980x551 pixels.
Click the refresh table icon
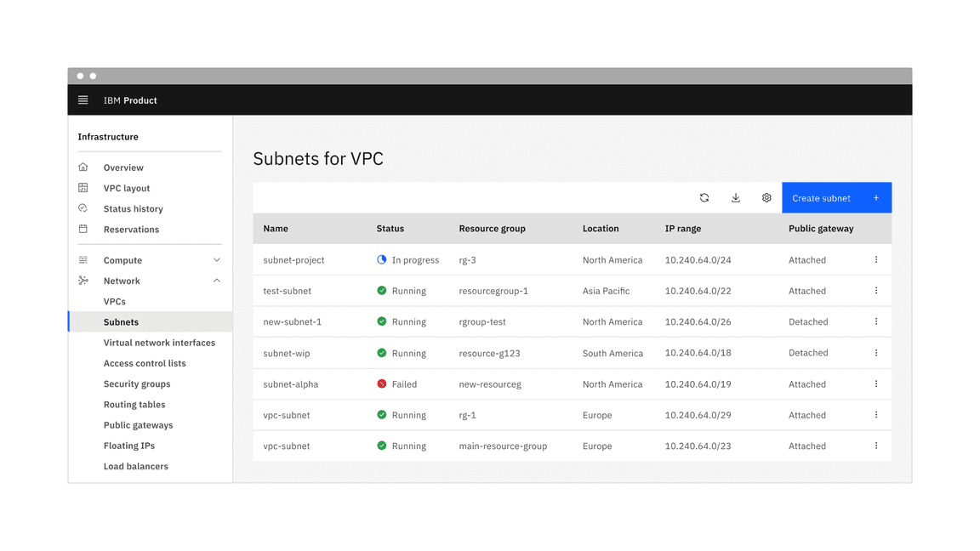tap(704, 198)
